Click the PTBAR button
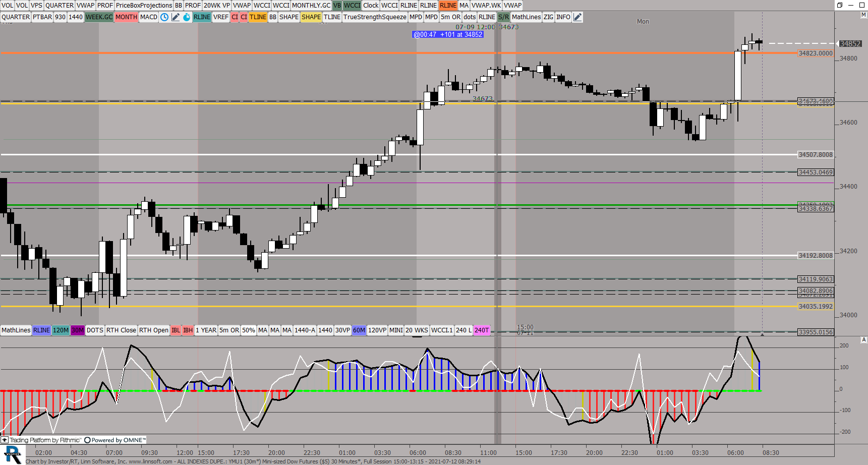 pos(42,17)
